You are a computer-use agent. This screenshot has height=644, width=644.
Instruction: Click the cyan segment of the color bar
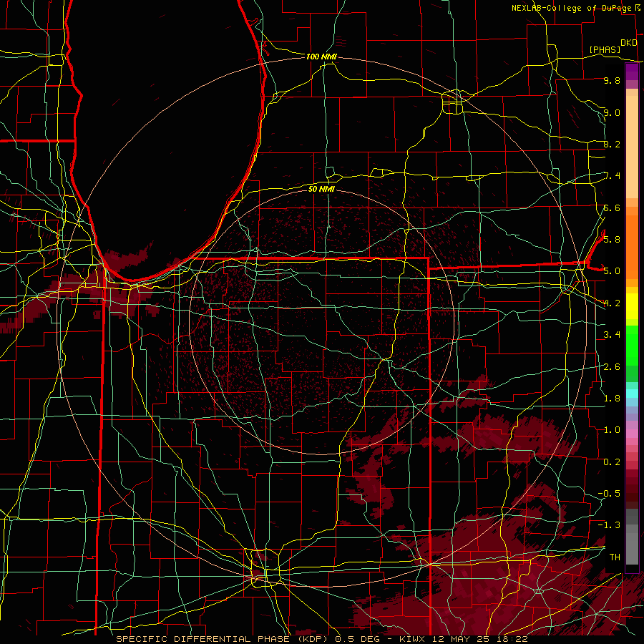(x=632, y=394)
